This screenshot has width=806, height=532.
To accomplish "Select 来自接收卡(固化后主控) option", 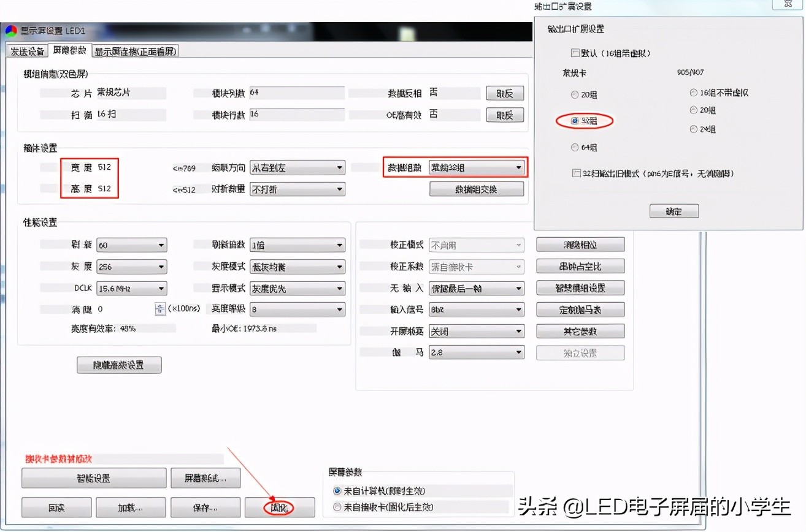I will click(338, 507).
